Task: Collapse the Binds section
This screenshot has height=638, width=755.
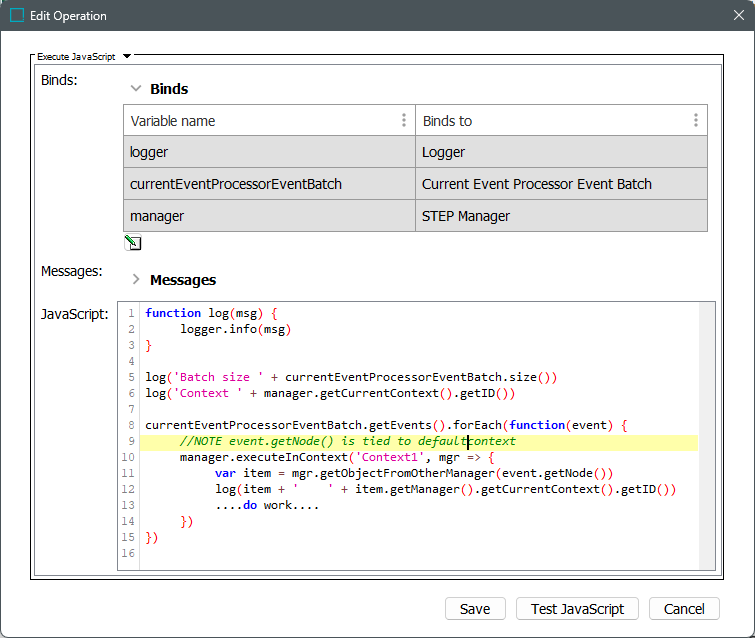Action: (x=136, y=89)
